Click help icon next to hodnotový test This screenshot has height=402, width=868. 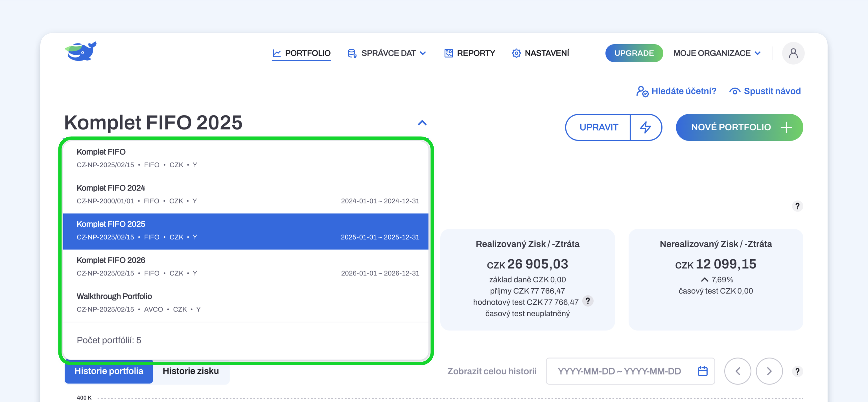click(588, 301)
